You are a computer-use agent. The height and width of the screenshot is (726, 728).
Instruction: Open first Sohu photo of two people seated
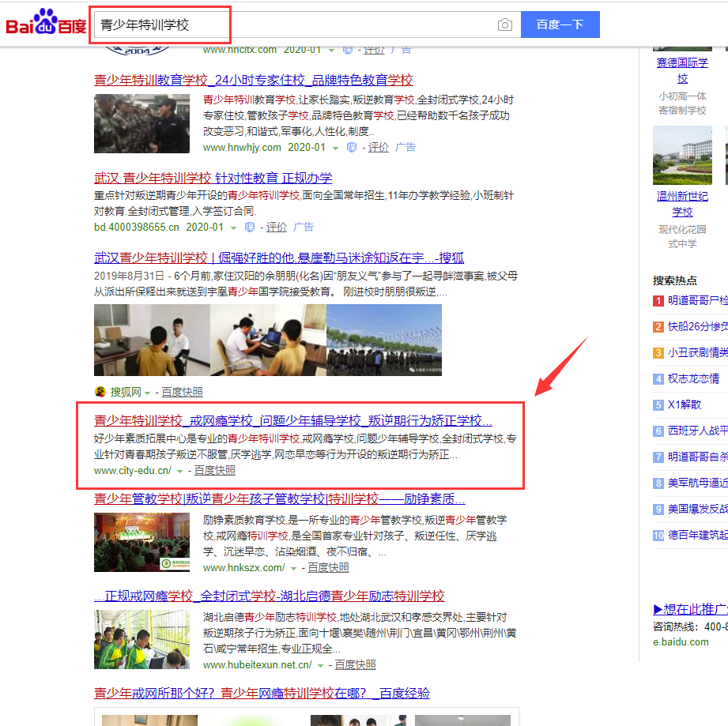click(x=152, y=340)
